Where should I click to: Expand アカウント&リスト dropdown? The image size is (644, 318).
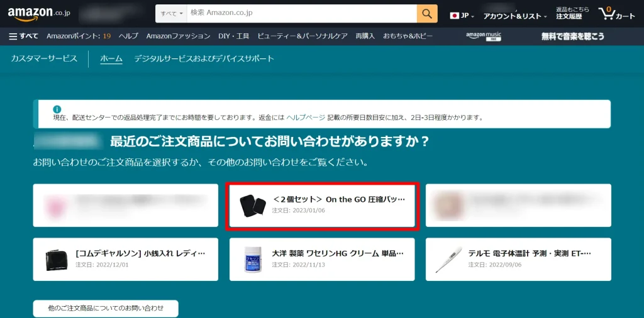515,16
